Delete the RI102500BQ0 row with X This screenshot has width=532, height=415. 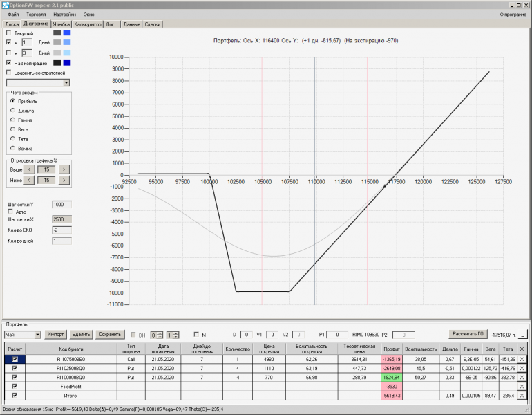pos(522,368)
